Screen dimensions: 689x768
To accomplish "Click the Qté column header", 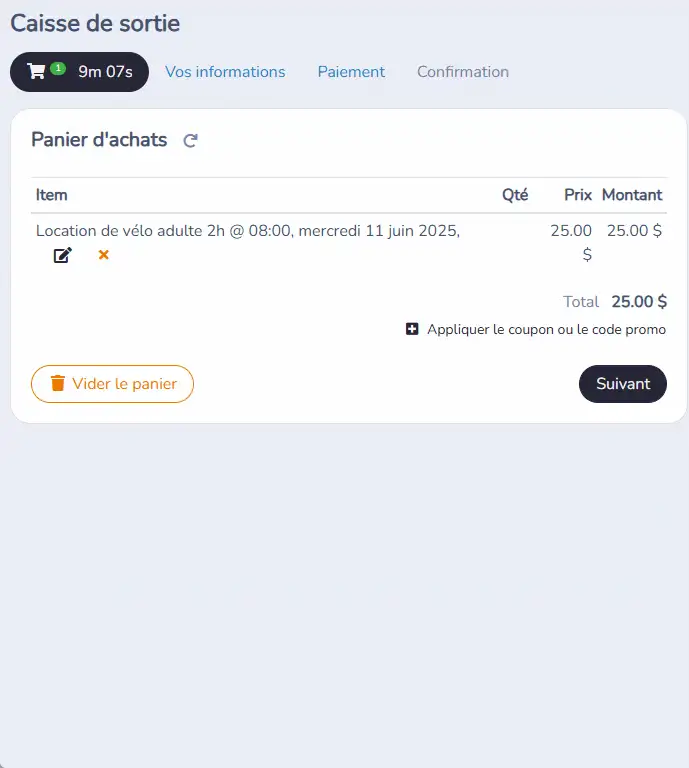I will [x=515, y=195].
